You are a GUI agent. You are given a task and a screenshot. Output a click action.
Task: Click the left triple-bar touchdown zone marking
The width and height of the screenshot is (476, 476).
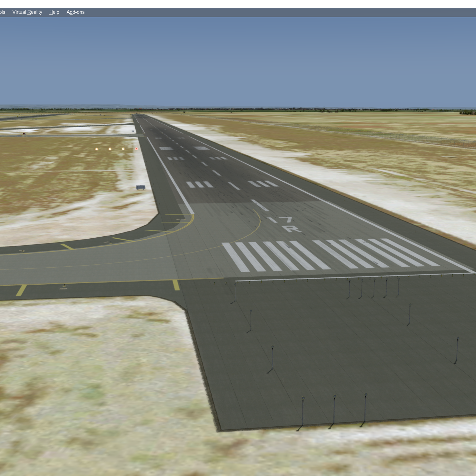[200, 184]
